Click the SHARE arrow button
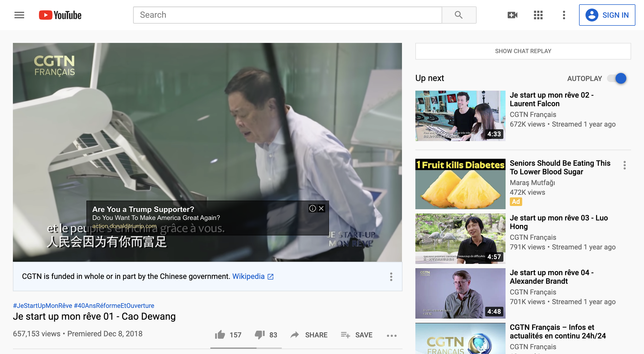The width and height of the screenshot is (644, 354). point(309,335)
